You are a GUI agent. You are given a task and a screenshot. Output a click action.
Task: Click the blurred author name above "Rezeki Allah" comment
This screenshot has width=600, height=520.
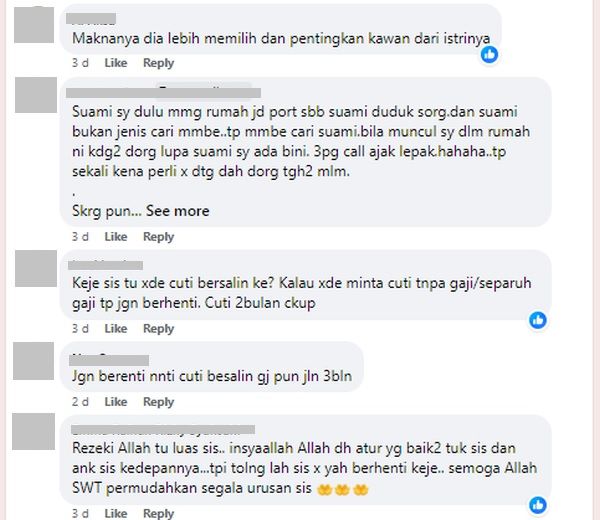tap(163, 430)
